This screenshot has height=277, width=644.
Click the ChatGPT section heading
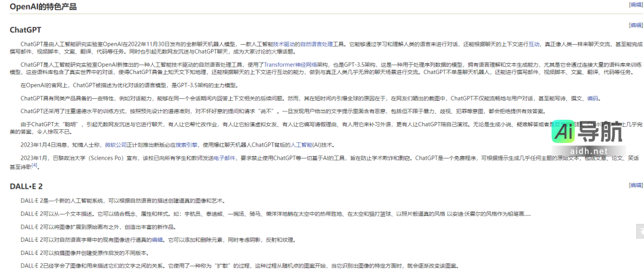26,30
